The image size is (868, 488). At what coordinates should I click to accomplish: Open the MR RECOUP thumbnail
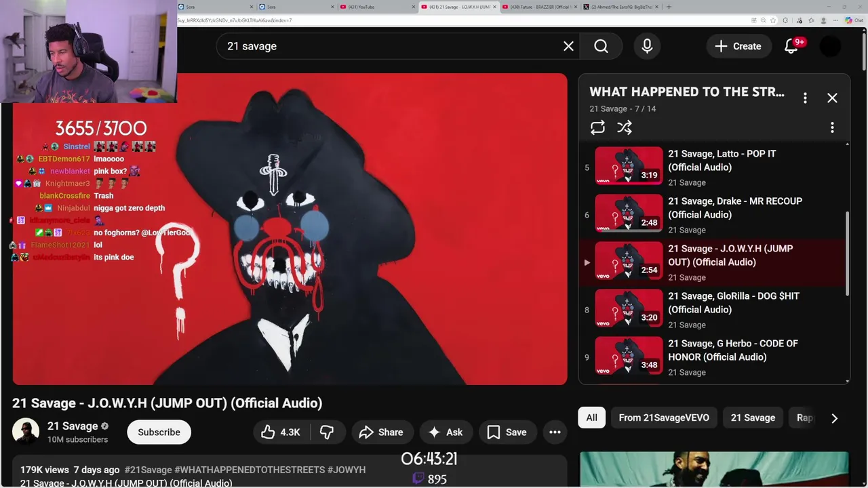pyautogui.click(x=629, y=213)
